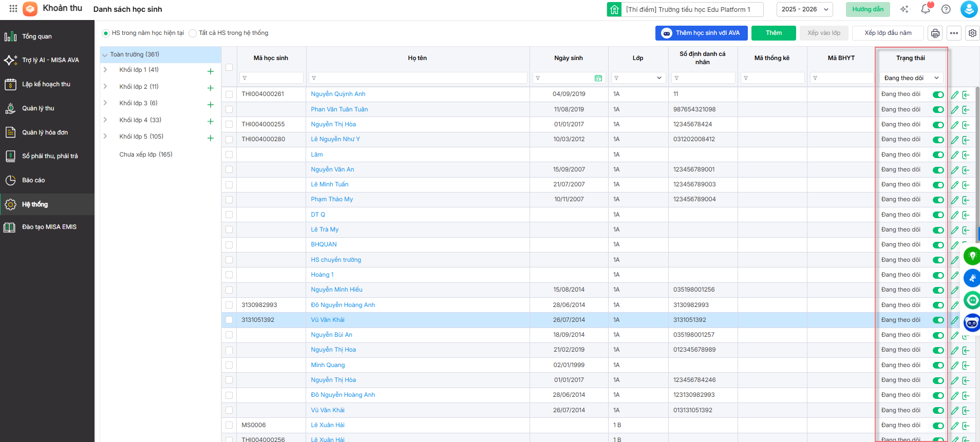
Task: Click the Thêm học sinh với AVA button
Action: tap(702, 33)
